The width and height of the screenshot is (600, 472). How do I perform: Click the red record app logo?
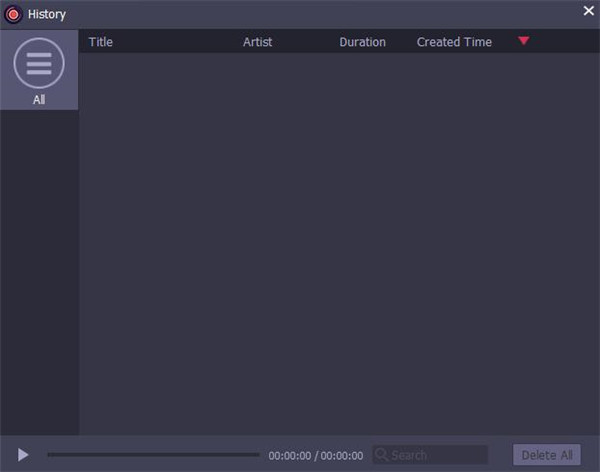(13, 15)
